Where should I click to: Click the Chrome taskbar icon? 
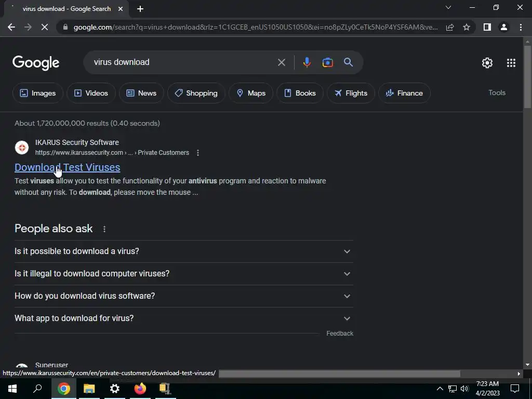coord(63,389)
